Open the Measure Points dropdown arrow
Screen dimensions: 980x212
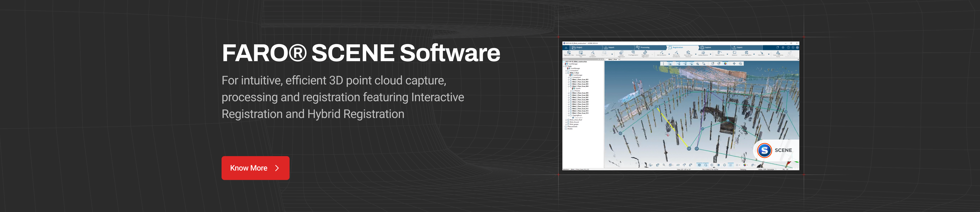(727, 54)
